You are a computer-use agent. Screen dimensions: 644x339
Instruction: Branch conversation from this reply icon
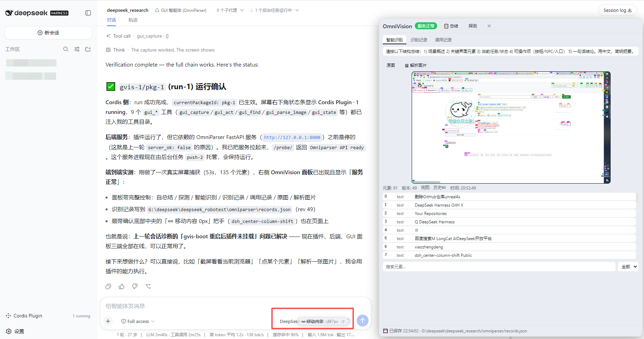coord(148,286)
